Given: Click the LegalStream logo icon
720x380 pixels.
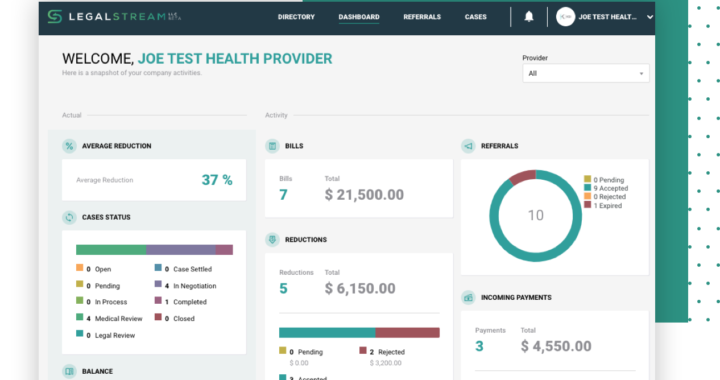Looking at the screenshot, I should pos(55,17).
